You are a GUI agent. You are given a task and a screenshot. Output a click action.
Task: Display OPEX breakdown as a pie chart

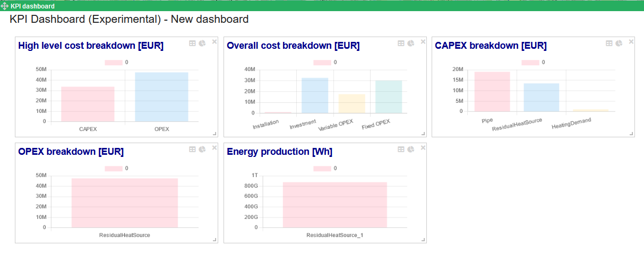coord(202,150)
